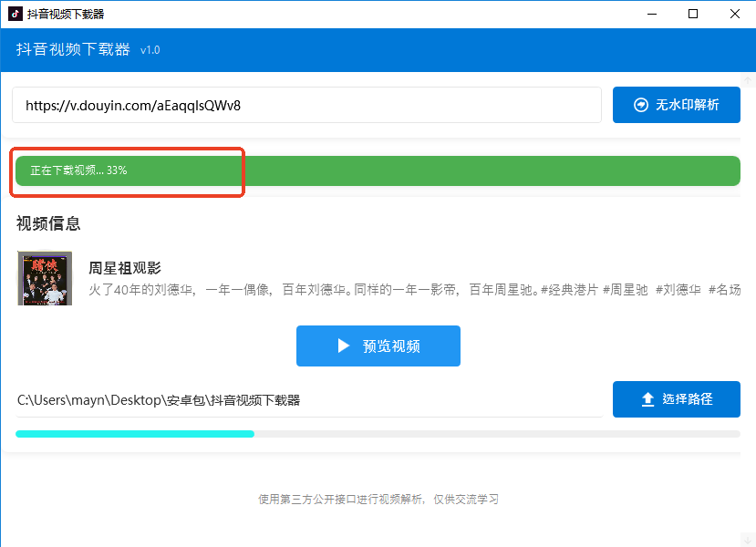The height and width of the screenshot is (547, 756).
Task: Click the 无水印解析 parse button
Action: [x=676, y=105]
